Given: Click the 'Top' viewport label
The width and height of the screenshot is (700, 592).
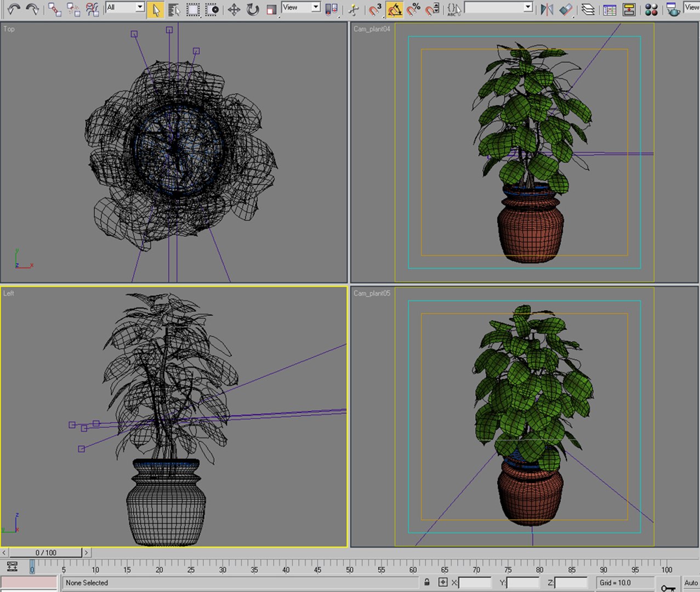Looking at the screenshot, I should pyautogui.click(x=9, y=29).
